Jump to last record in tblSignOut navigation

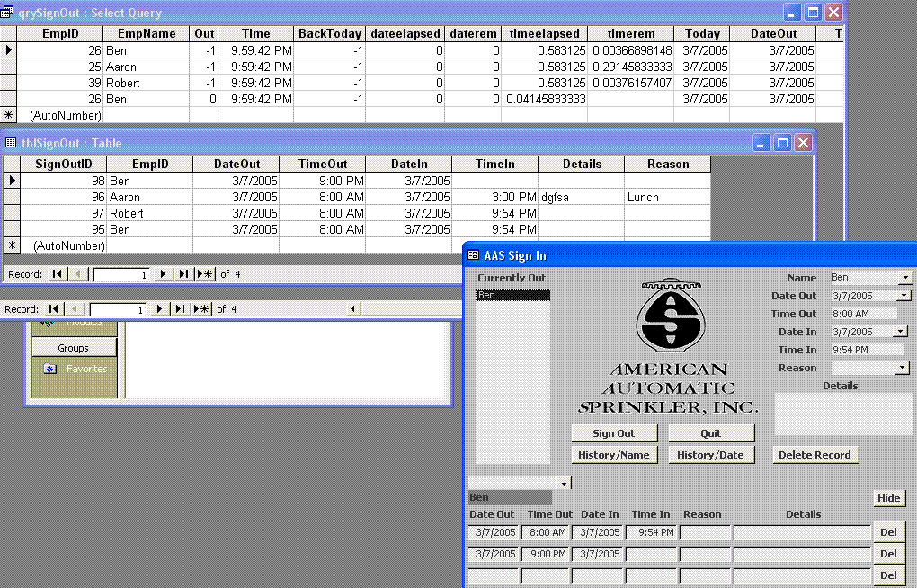pyautogui.click(x=183, y=274)
